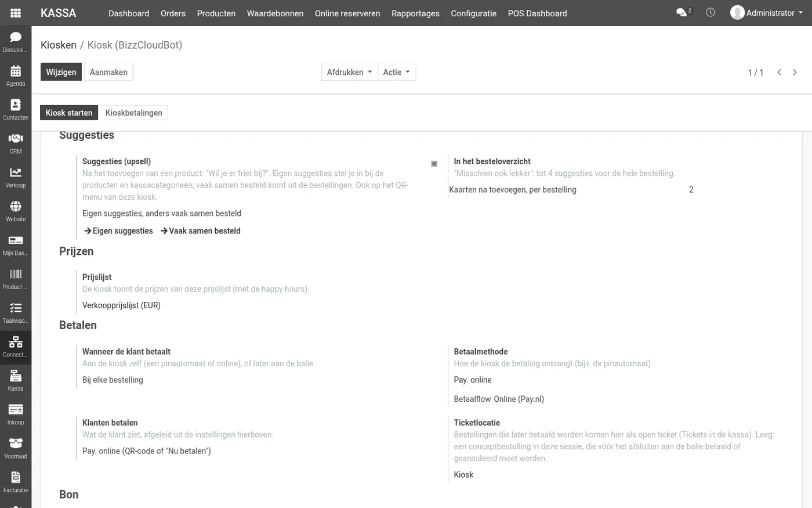Open the Orders menu
Viewport: 812px width, 508px height.
click(x=173, y=13)
